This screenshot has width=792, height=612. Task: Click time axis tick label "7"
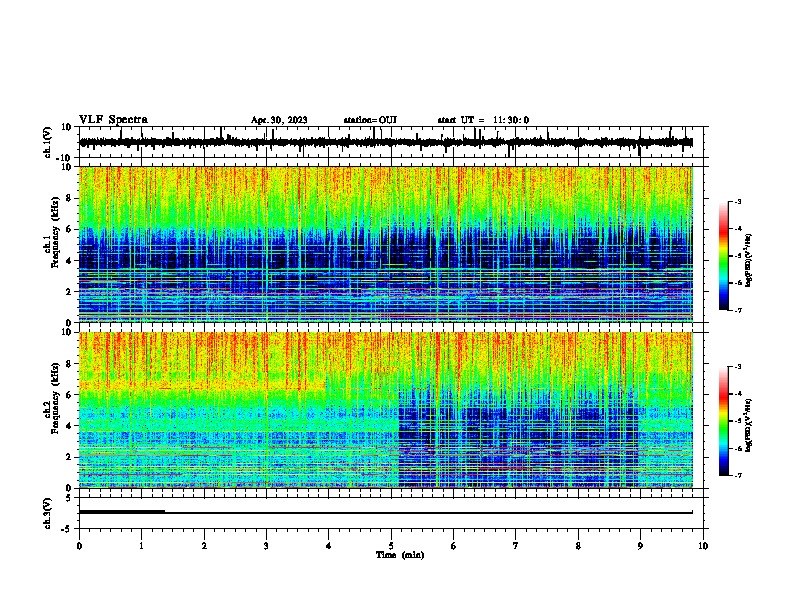[516, 546]
